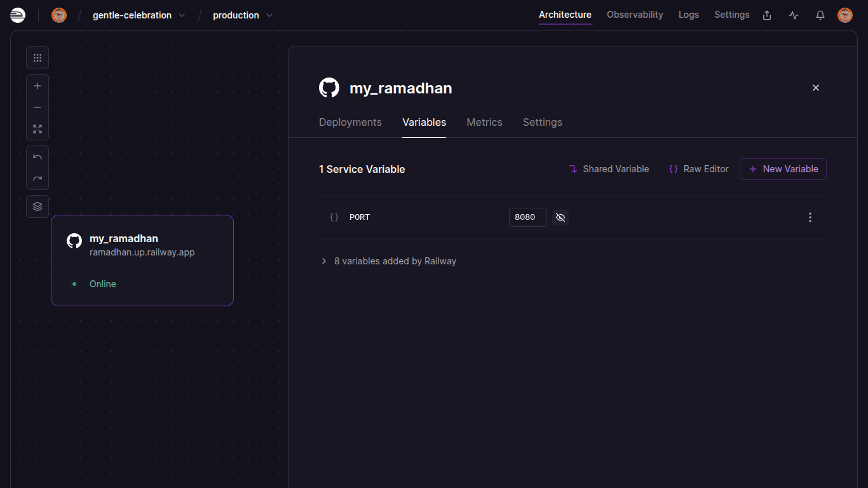Viewport: 868px width, 488px height.
Task: Select the my_ramadhan service card
Action: point(142,261)
